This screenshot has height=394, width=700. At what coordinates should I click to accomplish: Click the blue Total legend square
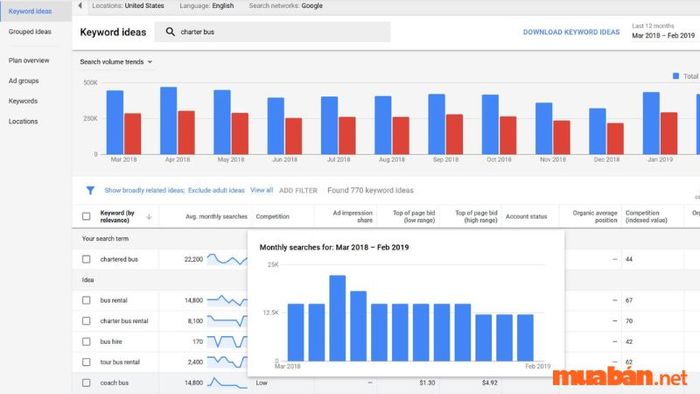(x=676, y=76)
